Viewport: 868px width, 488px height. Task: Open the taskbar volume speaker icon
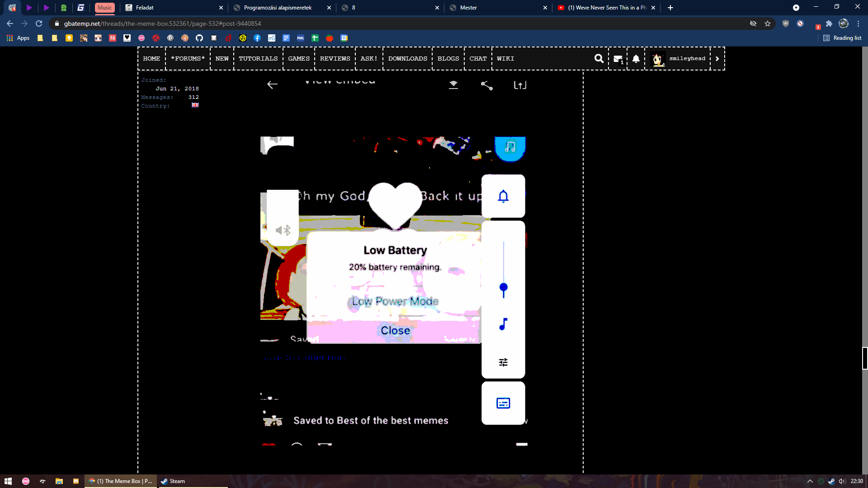842,481
